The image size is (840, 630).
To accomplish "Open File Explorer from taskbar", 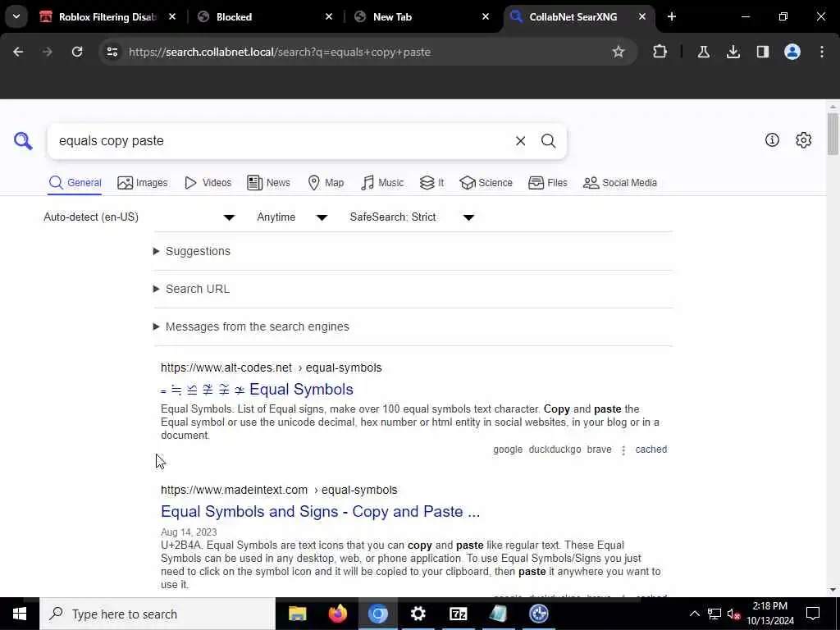I will [297, 614].
